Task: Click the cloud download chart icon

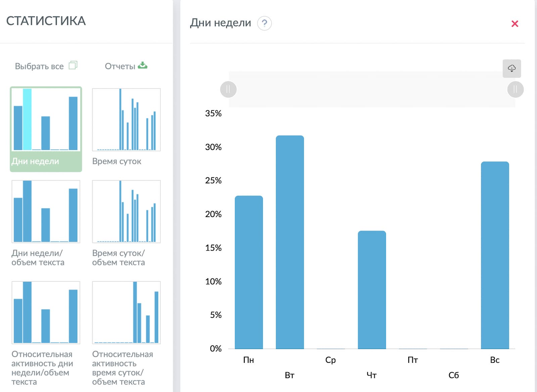Action: [x=511, y=68]
